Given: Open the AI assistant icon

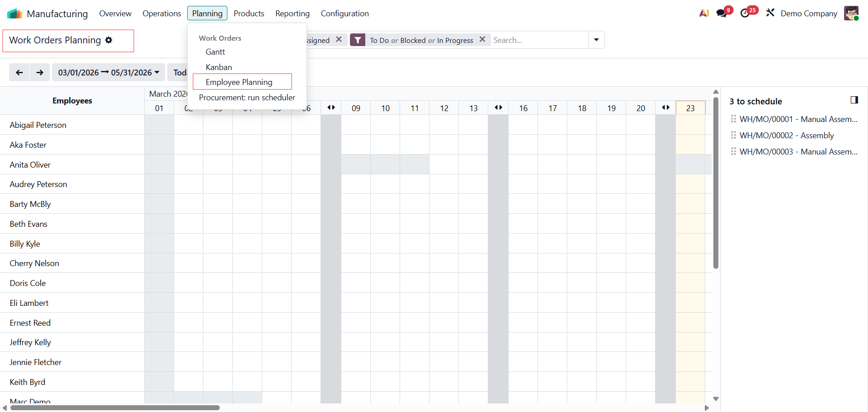Looking at the screenshot, I should (x=703, y=14).
